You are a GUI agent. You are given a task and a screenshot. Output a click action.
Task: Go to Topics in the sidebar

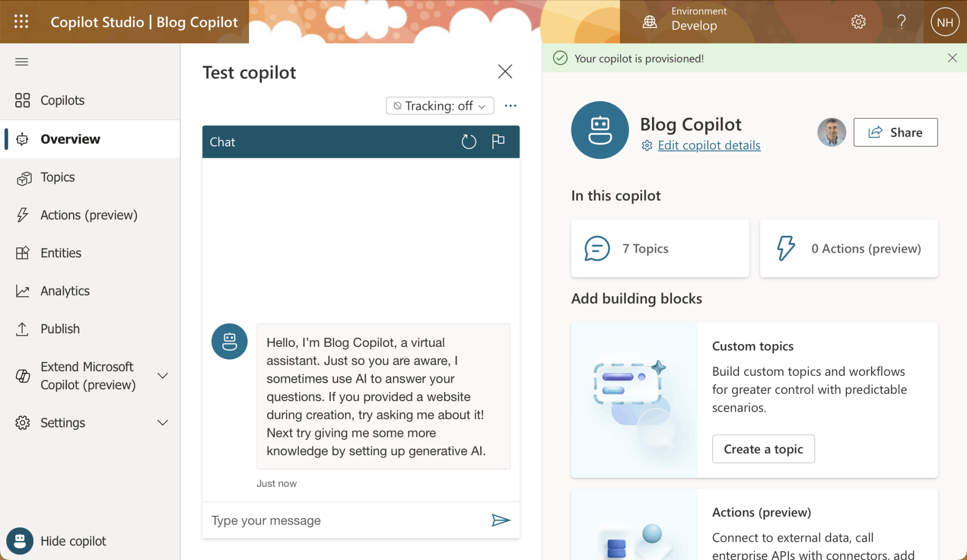tap(57, 177)
